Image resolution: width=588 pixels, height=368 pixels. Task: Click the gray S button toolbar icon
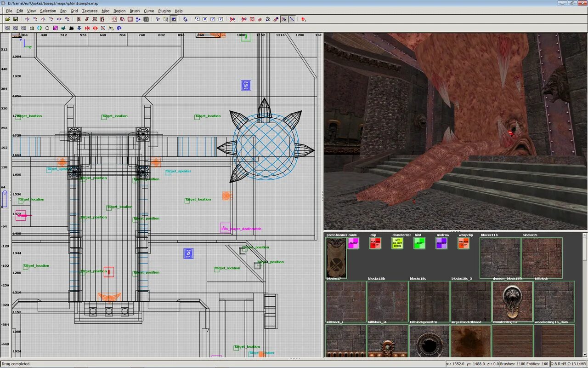(146, 19)
